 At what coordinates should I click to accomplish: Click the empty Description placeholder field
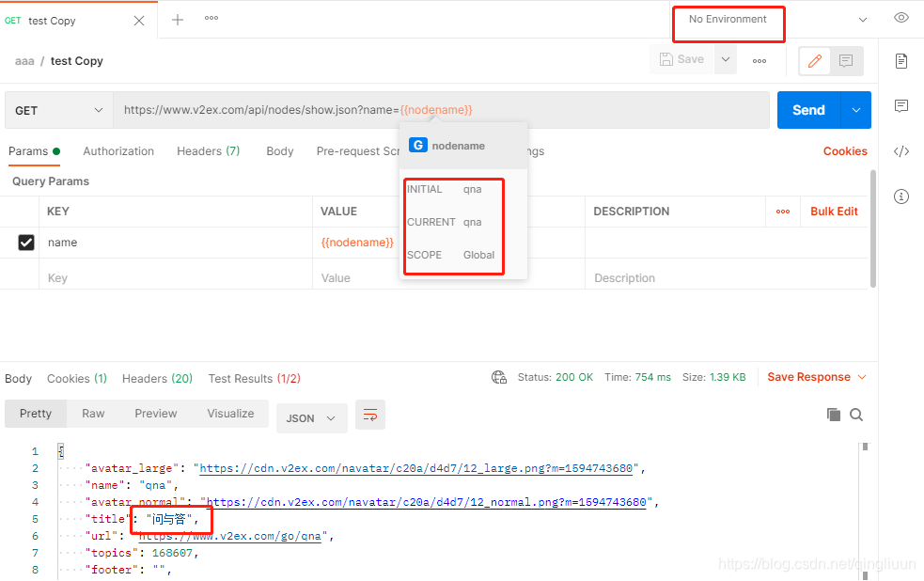tap(726, 277)
